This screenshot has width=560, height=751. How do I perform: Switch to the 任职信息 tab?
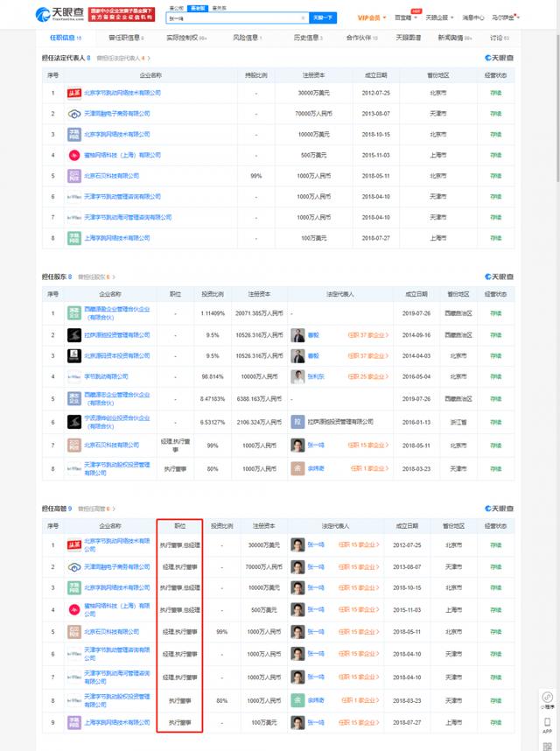tap(66, 38)
